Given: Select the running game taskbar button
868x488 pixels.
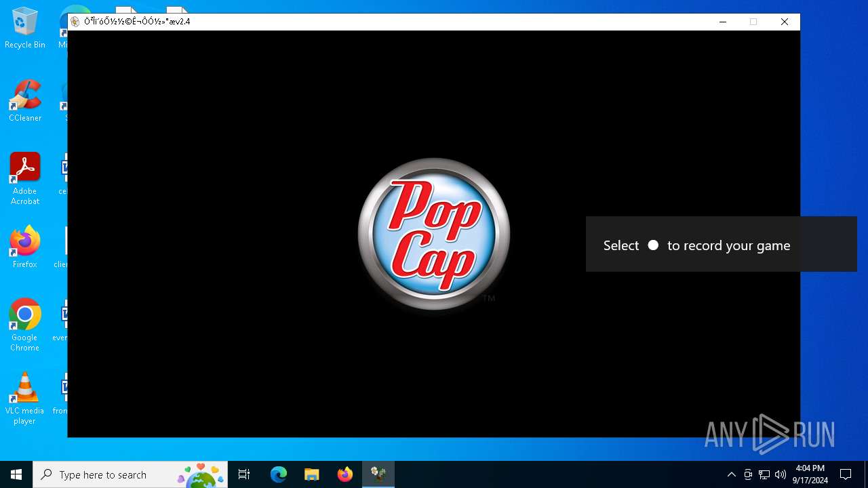Looking at the screenshot, I should click(378, 474).
